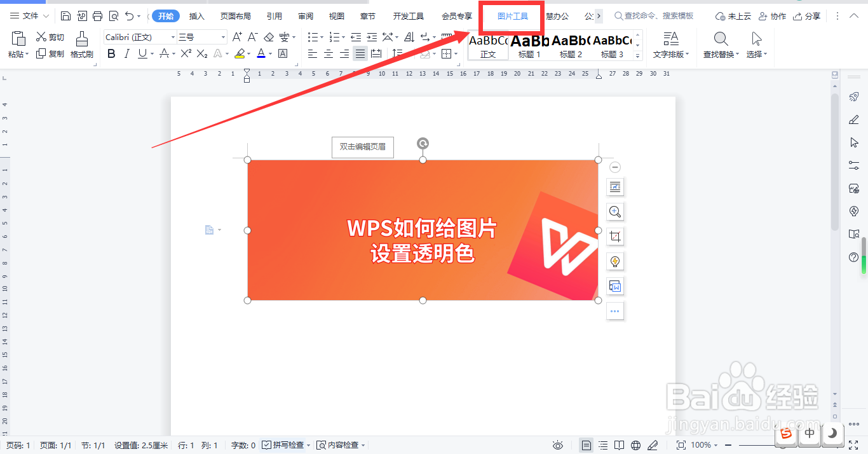The width and height of the screenshot is (868, 454).
Task: Click the 未上云 cloud status button
Action: (x=733, y=16)
